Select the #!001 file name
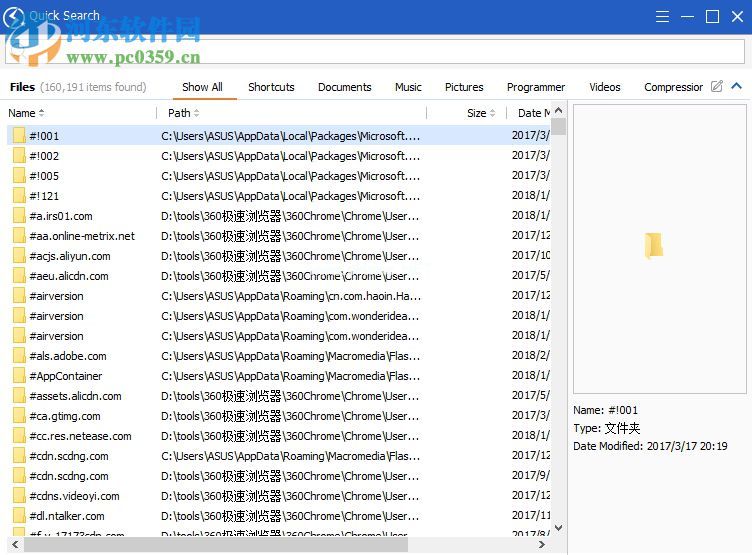This screenshot has width=752, height=555. pyautogui.click(x=44, y=136)
